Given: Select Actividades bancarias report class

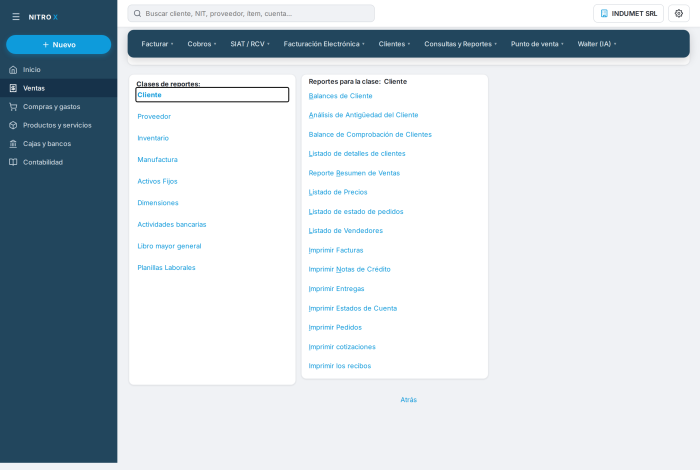Looking at the screenshot, I should (x=172, y=225).
